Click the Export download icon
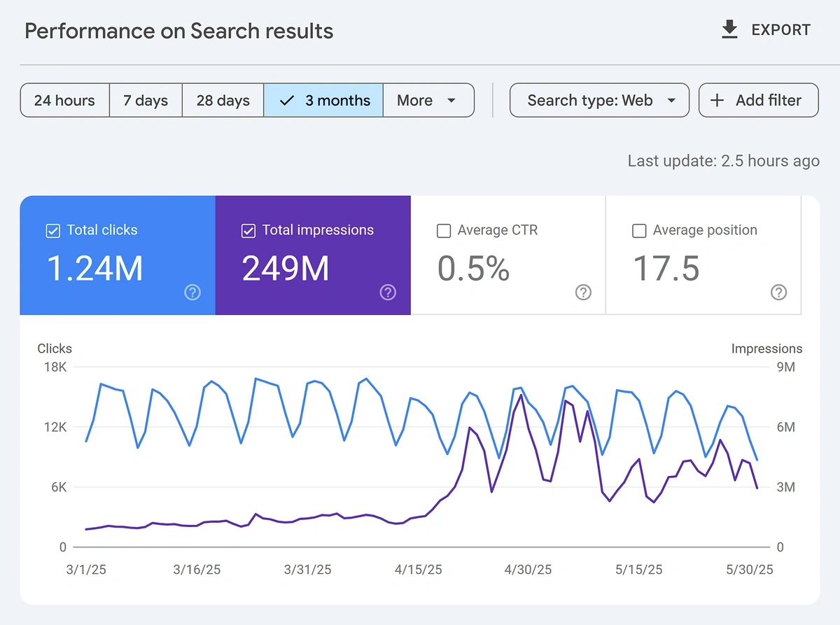The height and width of the screenshot is (625, 840). pos(729,30)
